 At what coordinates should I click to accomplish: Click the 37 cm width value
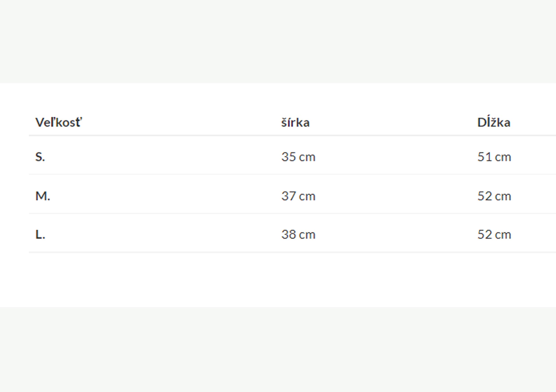(298, 196)
